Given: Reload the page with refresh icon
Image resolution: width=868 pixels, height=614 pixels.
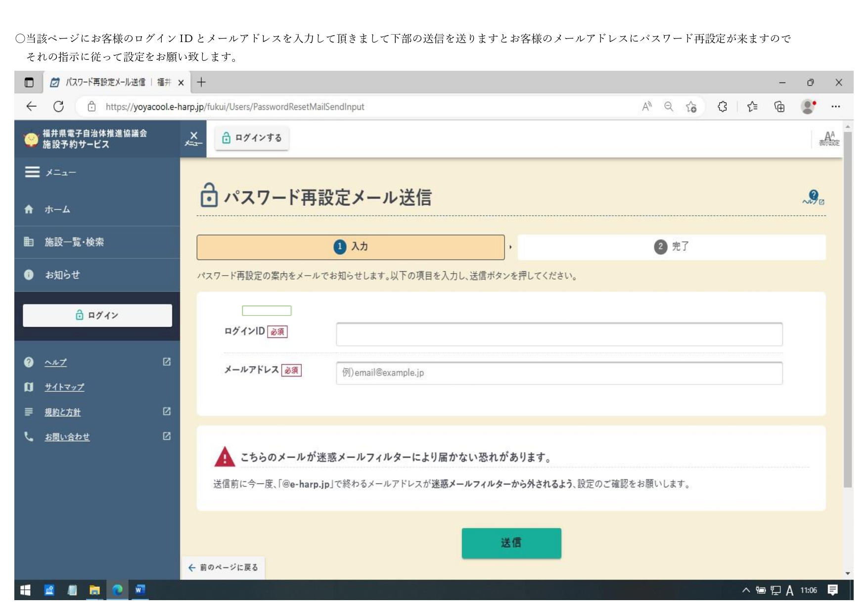Looking at the screenshot, I should pos(58,106).
